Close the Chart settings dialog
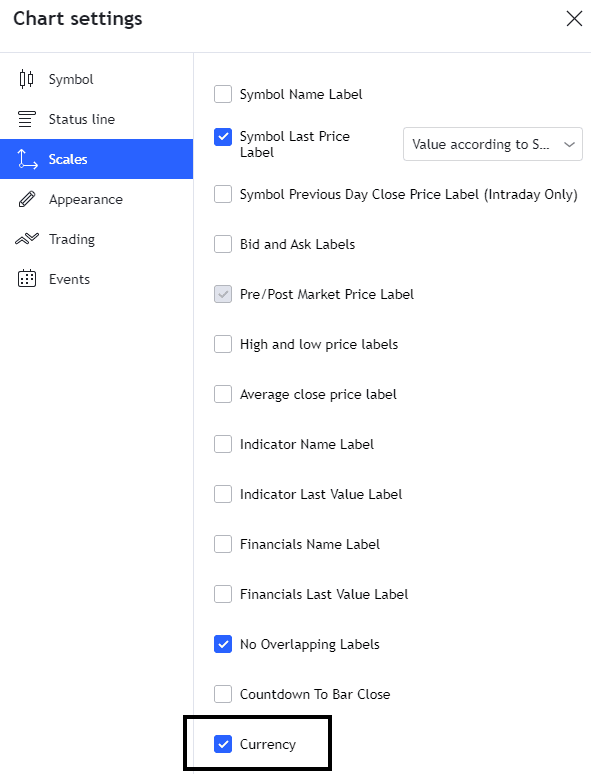Image resolution: width=591 pixels, height=774 pixels. click(574, 19)
